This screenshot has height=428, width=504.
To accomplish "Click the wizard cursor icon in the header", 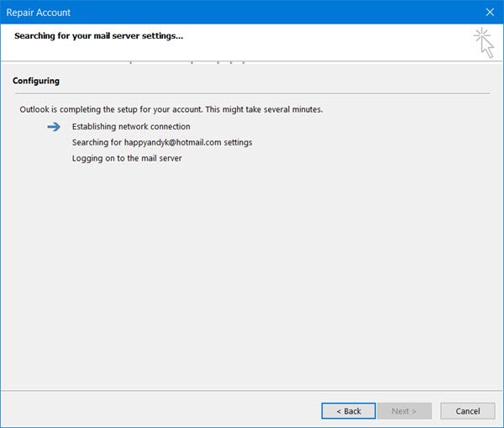I will point(483,40).
